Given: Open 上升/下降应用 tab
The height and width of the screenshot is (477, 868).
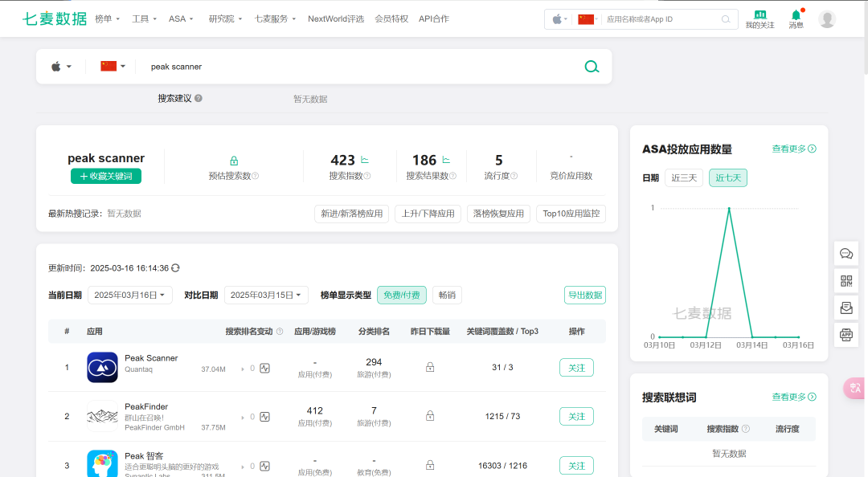Looking at the screenshot, I should (428, 214).
